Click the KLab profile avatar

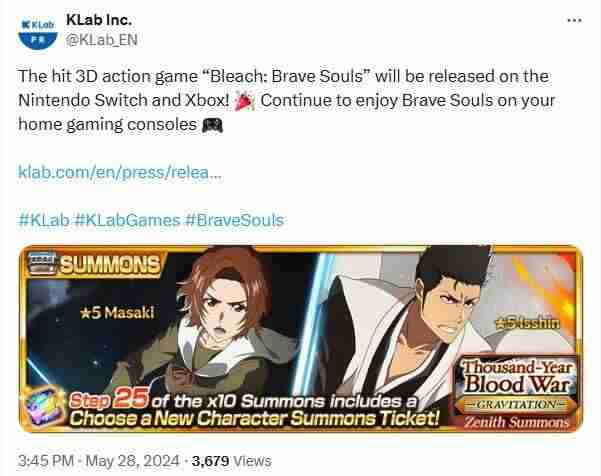point(38,32)
